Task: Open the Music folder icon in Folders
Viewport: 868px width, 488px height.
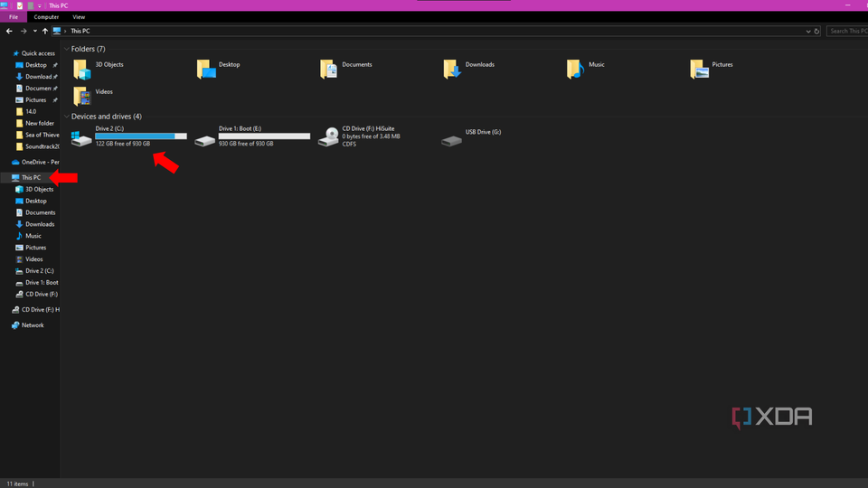Action: [576, 70]
